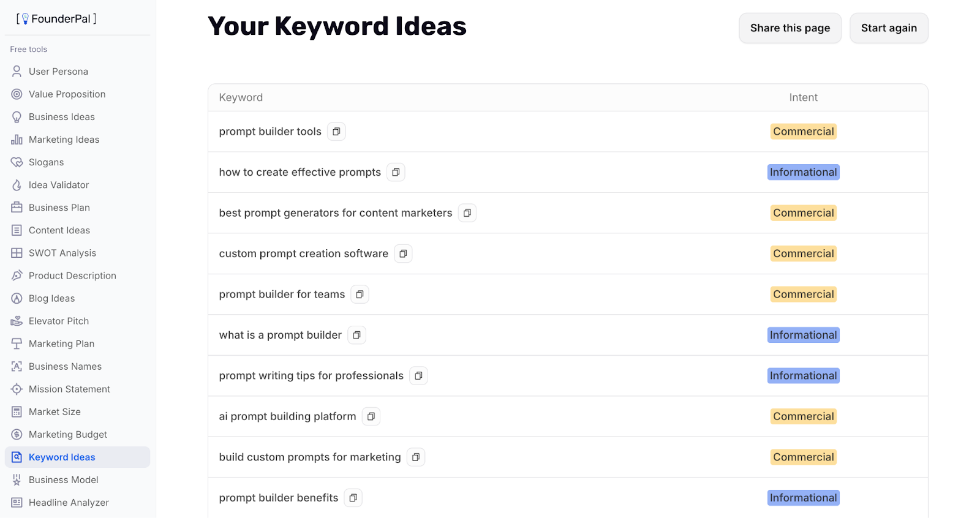Copy 'custom prompt creation software' keyword

click(x=403, y=253)
